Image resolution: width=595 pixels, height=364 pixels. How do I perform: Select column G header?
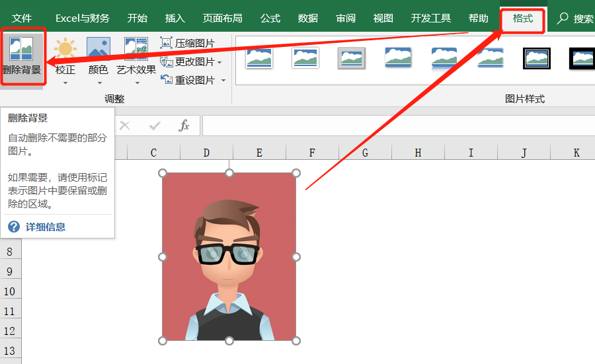(x=365, y=153)
